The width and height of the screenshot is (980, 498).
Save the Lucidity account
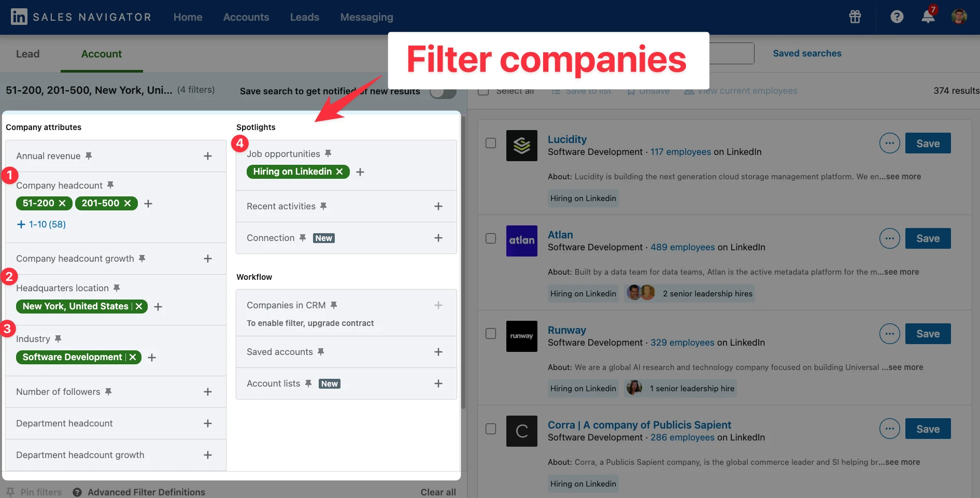coord(928,143)
